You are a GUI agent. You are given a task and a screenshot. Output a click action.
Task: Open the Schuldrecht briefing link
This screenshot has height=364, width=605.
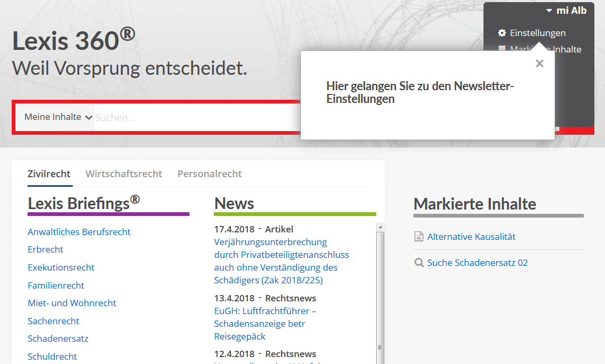pyautogui.click(x=52, y=357)
